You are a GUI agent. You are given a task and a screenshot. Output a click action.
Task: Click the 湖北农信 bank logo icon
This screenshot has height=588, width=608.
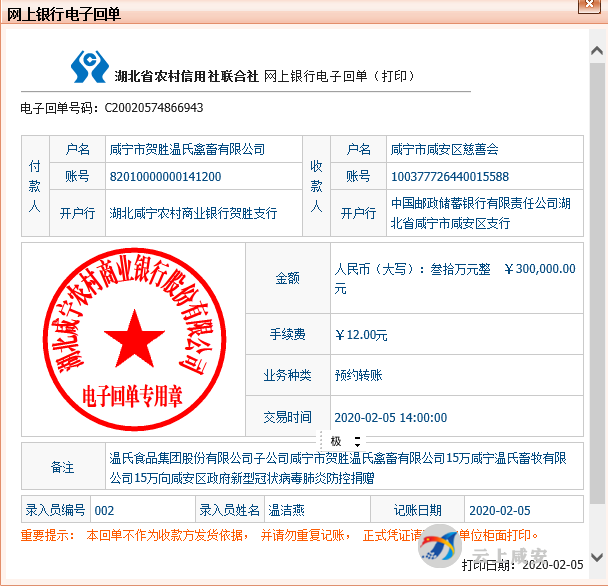coord(90,67)
